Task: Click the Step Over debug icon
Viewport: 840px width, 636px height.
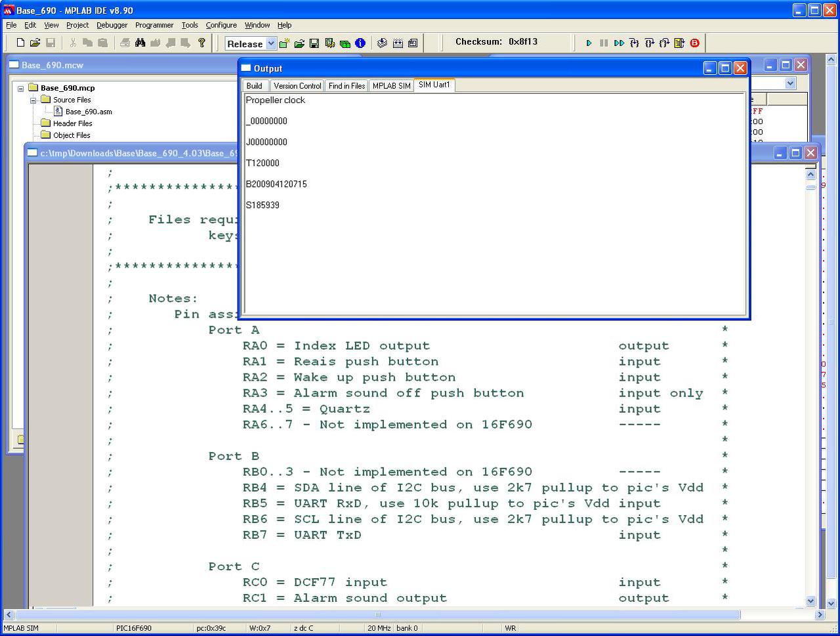Action: [649, 43]
